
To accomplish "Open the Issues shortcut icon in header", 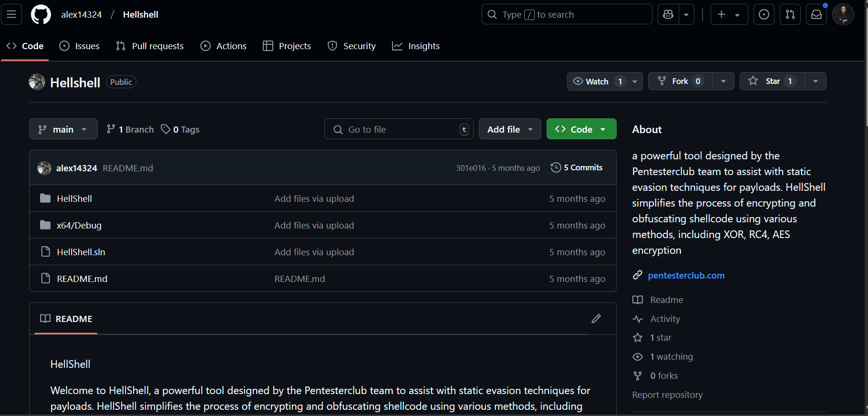I will click(764, 14).
